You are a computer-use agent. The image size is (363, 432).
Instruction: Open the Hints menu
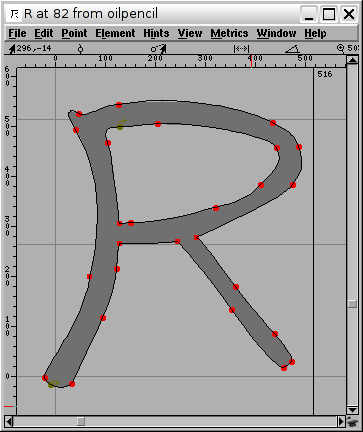click(x=156, y=33)
